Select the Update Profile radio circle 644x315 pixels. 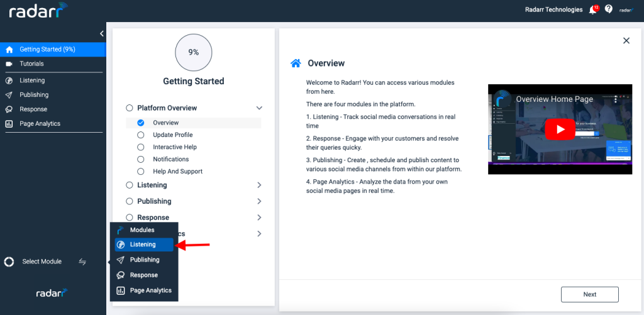(141, 135)
